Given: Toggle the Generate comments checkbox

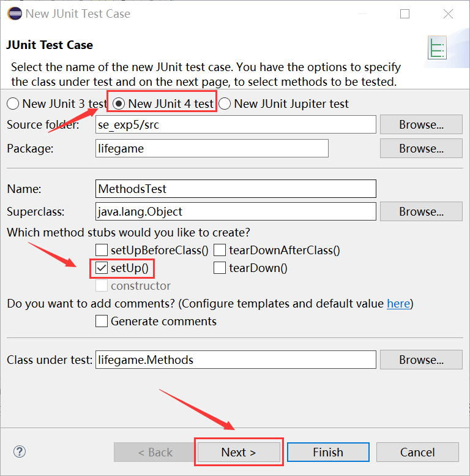Looking at the screenshot, I should [102, 321].
